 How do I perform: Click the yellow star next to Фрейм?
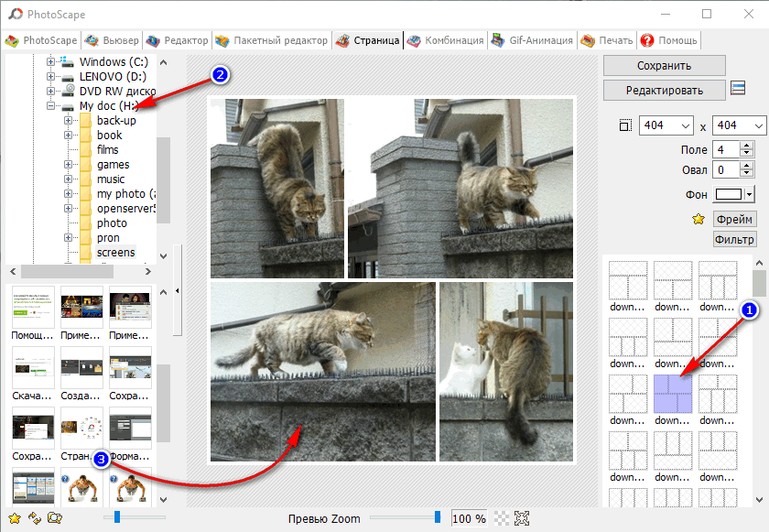tap(699, 219)
